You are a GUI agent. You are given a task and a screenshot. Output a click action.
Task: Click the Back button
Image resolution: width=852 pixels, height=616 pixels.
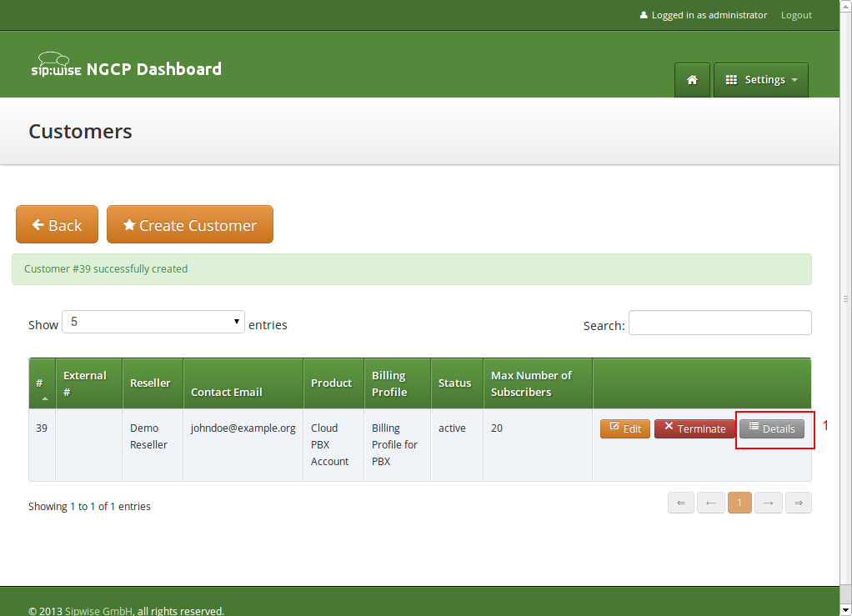point(57,225)
